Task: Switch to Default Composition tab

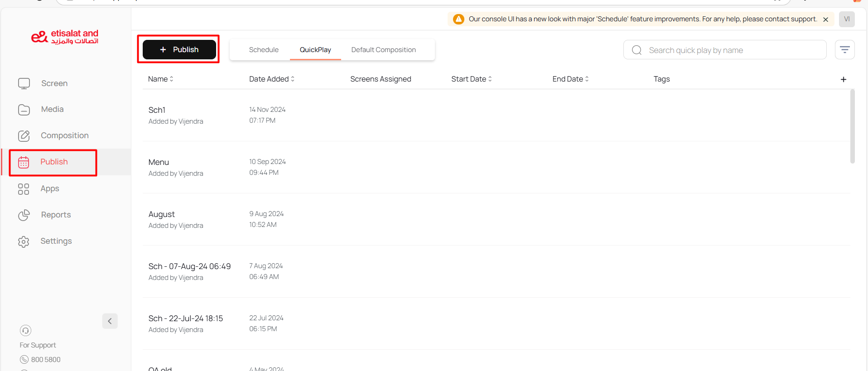Action: pos(383,50)
